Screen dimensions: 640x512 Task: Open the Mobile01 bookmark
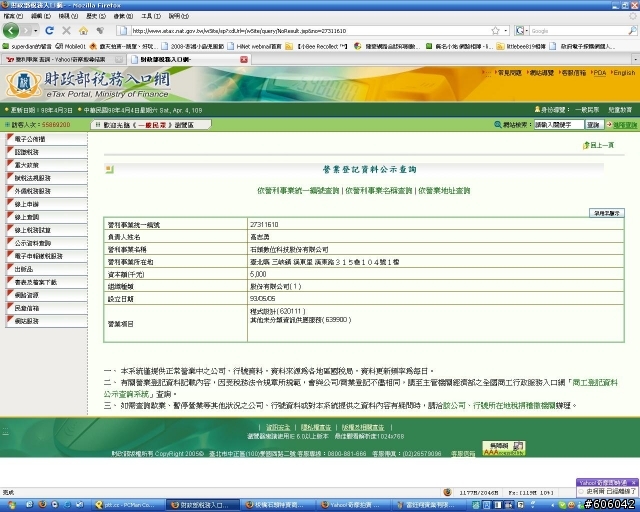pyautogui.click(x=71, y=46)
